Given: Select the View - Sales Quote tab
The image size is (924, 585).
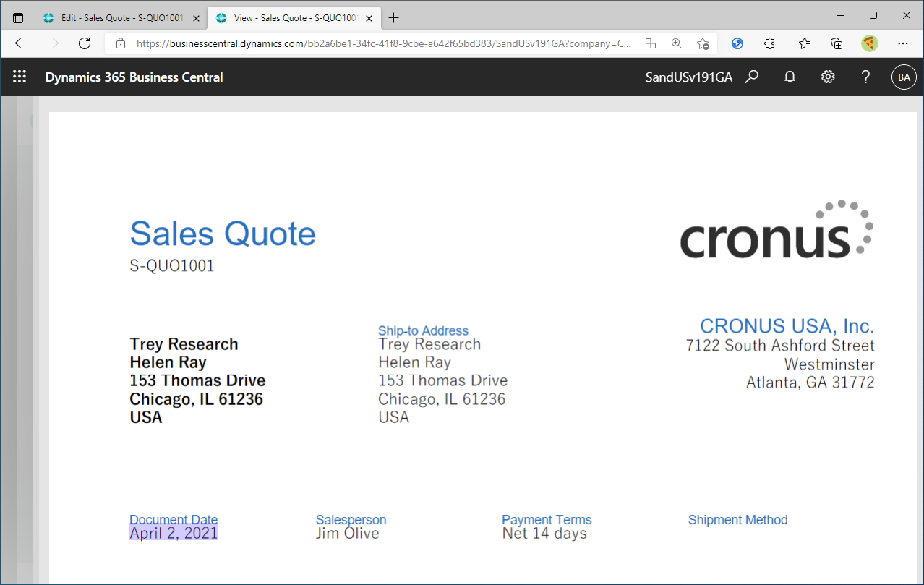Looking at the screenshot, I should coord(289,18).
